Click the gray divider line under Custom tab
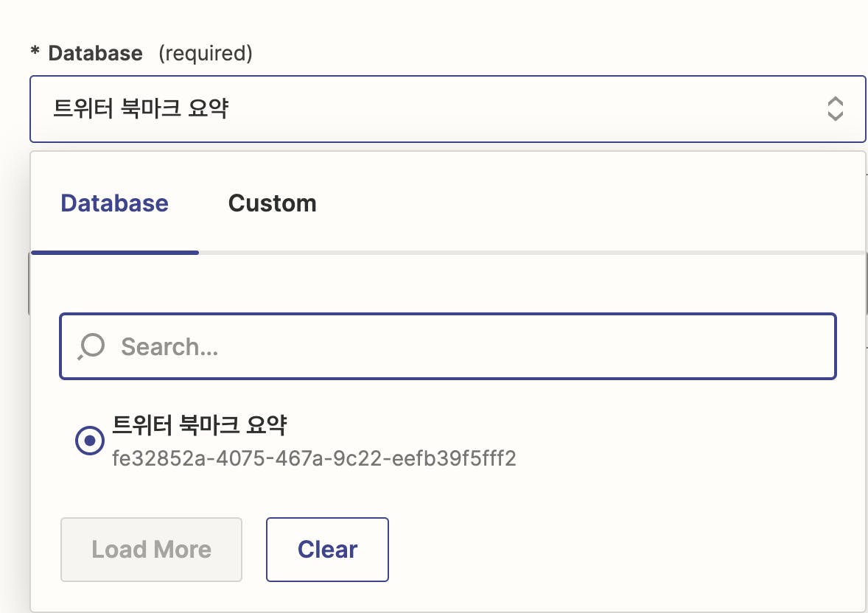The width and height of the screenshot is (868, 613). click(531, 253)
